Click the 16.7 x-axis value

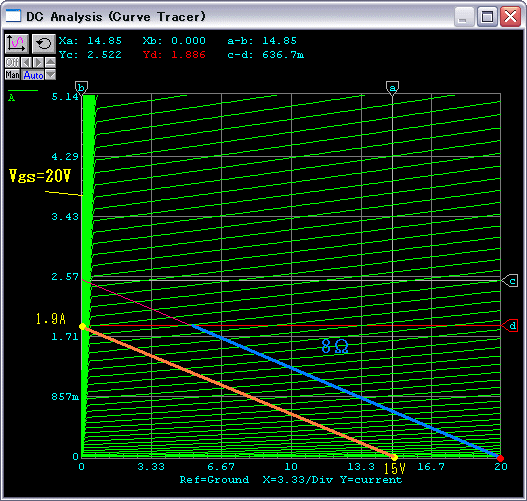[x=431, y=467]
